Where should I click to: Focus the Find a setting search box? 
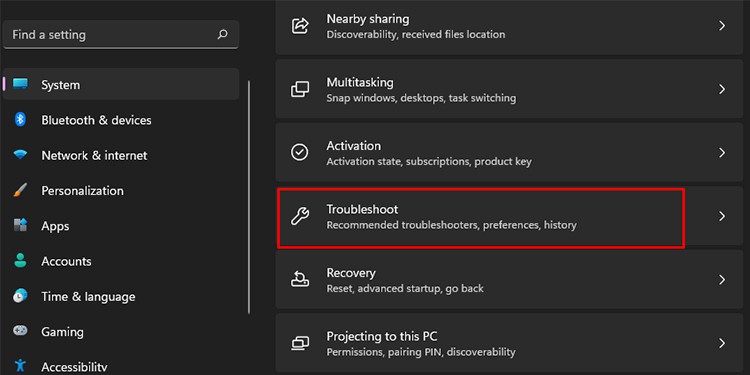121,34
